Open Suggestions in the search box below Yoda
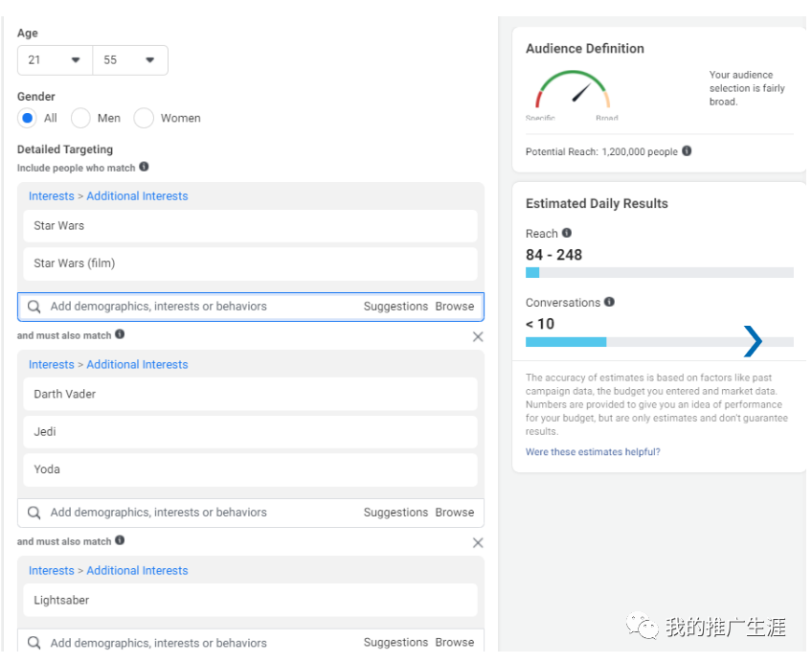Viewport: 812px width, 663px height. [395, 513]
